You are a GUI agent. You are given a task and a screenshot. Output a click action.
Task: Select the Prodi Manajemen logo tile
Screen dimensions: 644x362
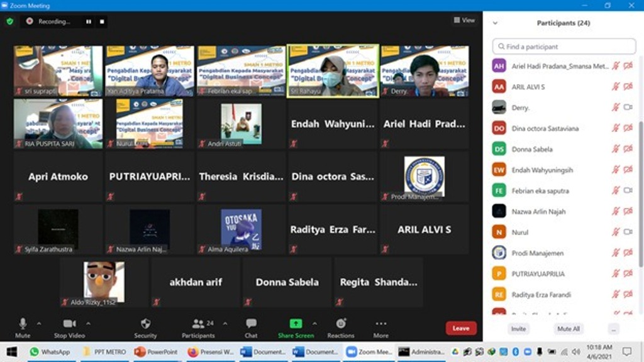coord(425,177)
